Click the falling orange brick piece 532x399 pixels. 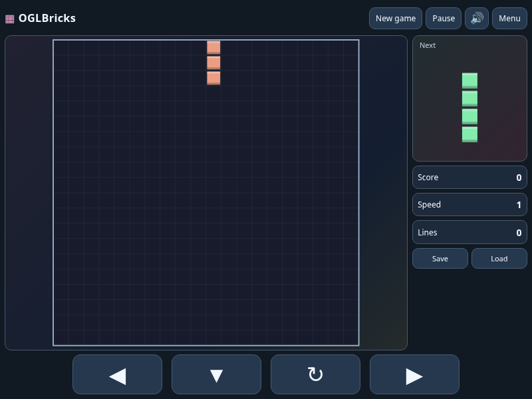point(213,63)
